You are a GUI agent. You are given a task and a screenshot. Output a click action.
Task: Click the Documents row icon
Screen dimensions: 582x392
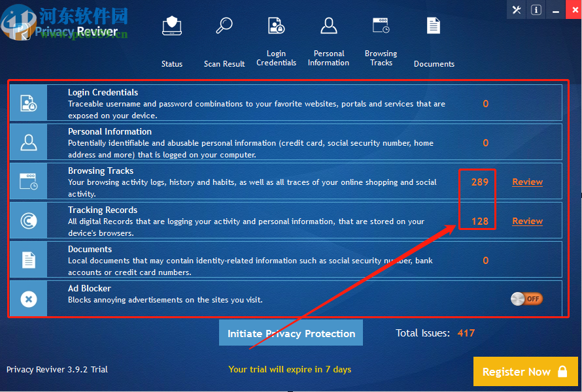pos(29,260)
